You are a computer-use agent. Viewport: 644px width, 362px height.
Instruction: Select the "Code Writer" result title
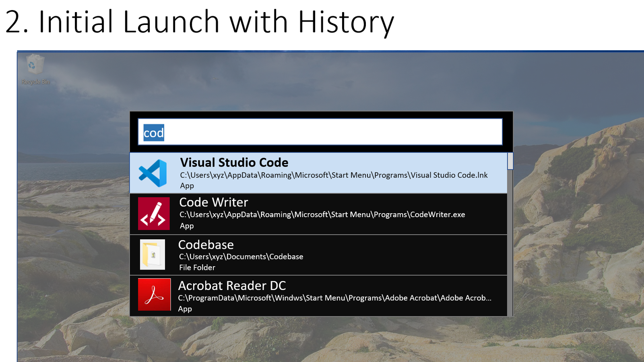214,202
